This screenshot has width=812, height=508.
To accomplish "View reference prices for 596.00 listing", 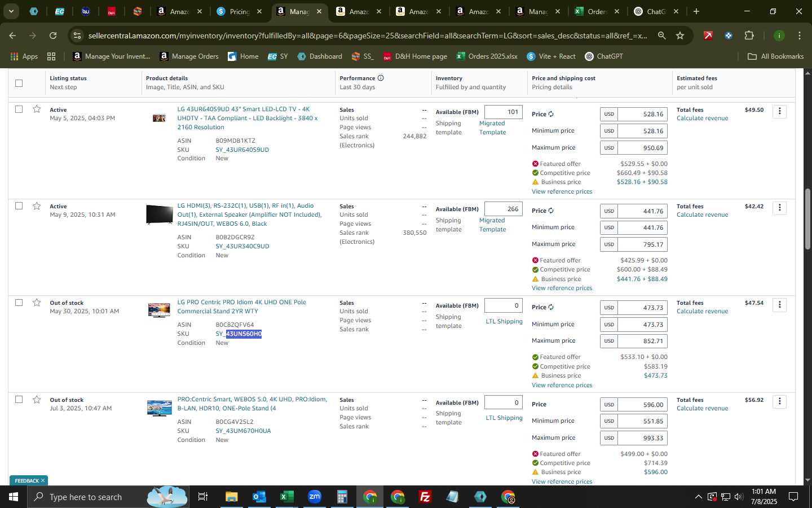I will (x=562, y=481).
